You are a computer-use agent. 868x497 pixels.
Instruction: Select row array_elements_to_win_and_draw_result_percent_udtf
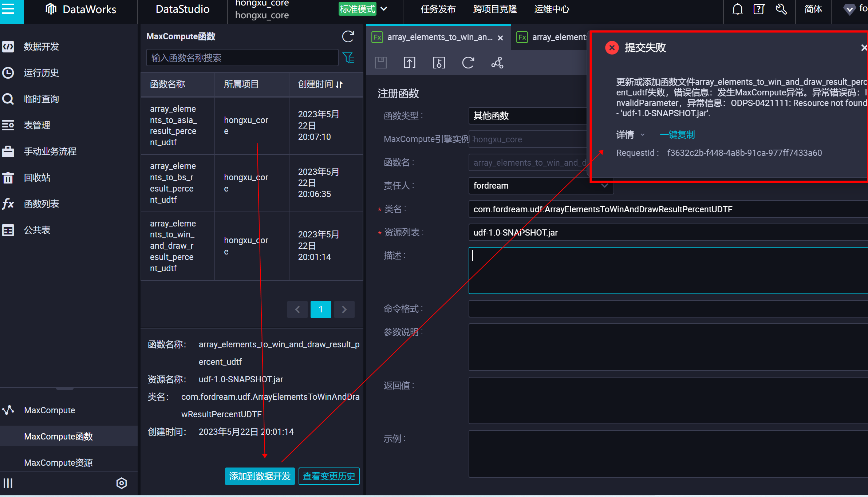coord(252,246)
